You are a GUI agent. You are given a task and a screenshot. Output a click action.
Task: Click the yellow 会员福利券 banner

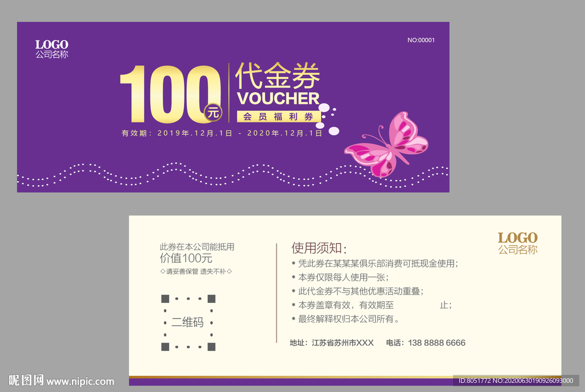coord(279,117)
